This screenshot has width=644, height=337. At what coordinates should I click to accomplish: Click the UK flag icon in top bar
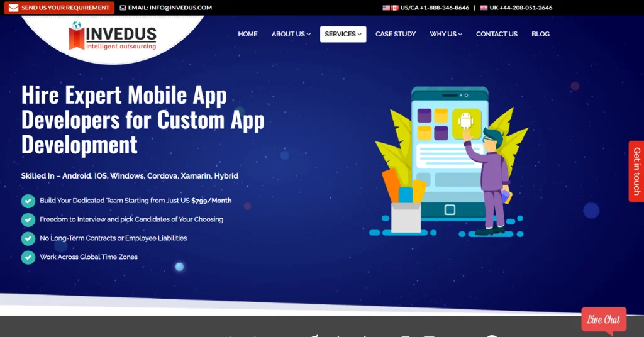click(484, 8)
